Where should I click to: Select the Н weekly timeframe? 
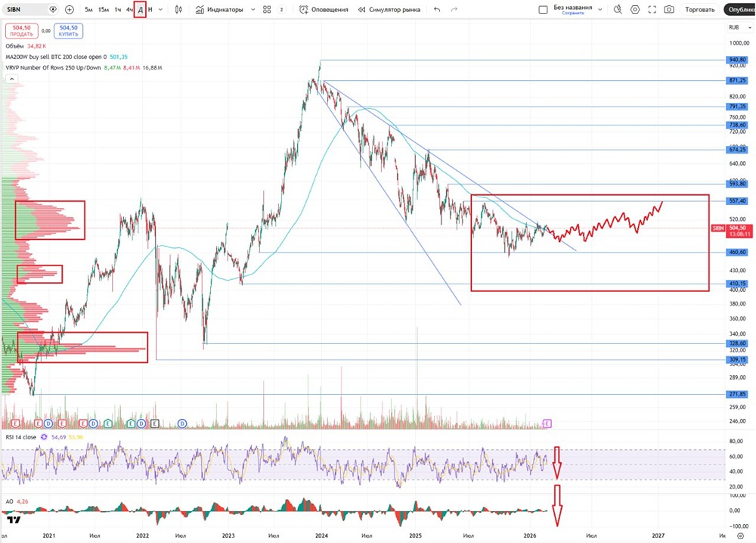(x=150, y=10)
